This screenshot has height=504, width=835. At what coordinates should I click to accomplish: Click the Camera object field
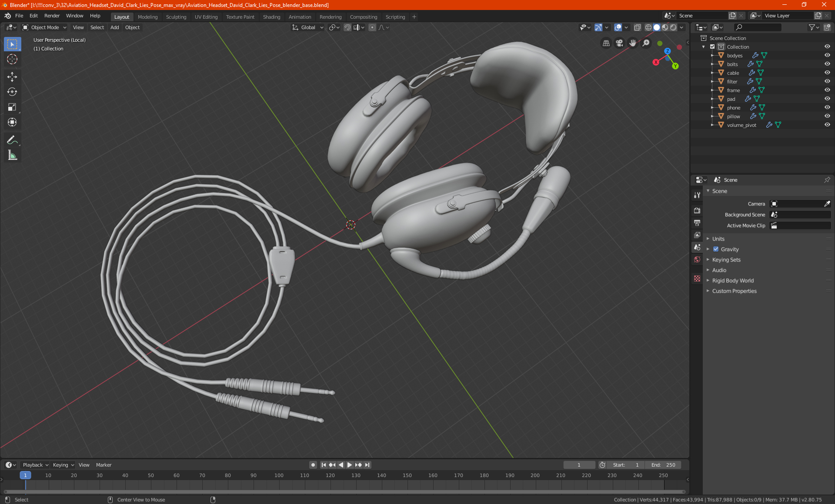point(796,204)
